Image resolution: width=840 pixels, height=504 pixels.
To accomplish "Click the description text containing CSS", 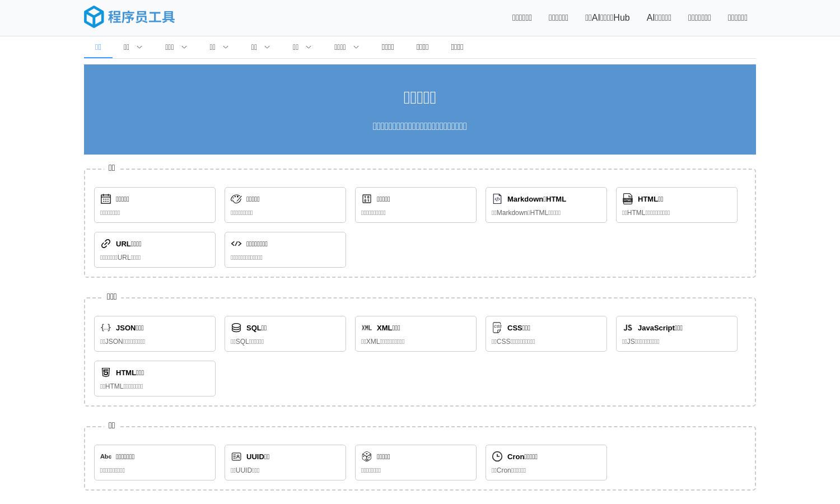I will click(513, 342).
